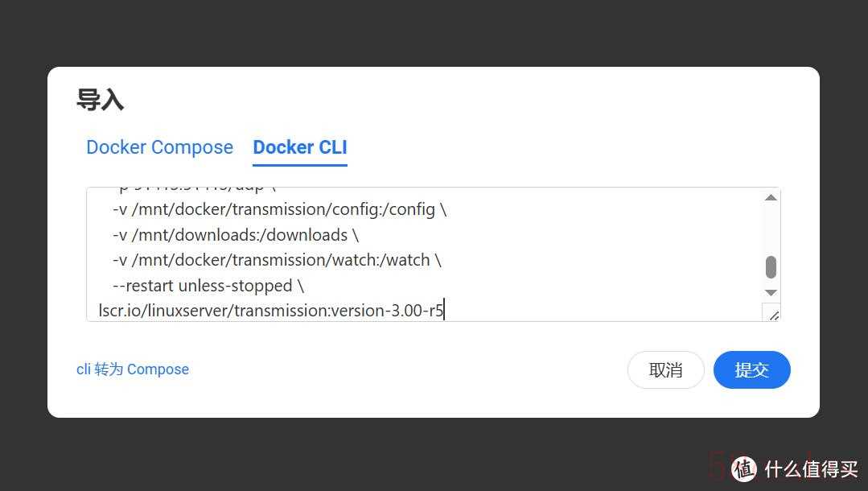
Task: Open the cli 转为 Compose link
Action: click(x=133, y=369)
